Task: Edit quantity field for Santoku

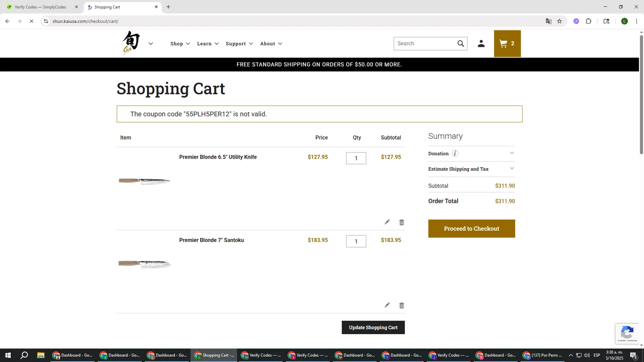Action: click(356, 241)
